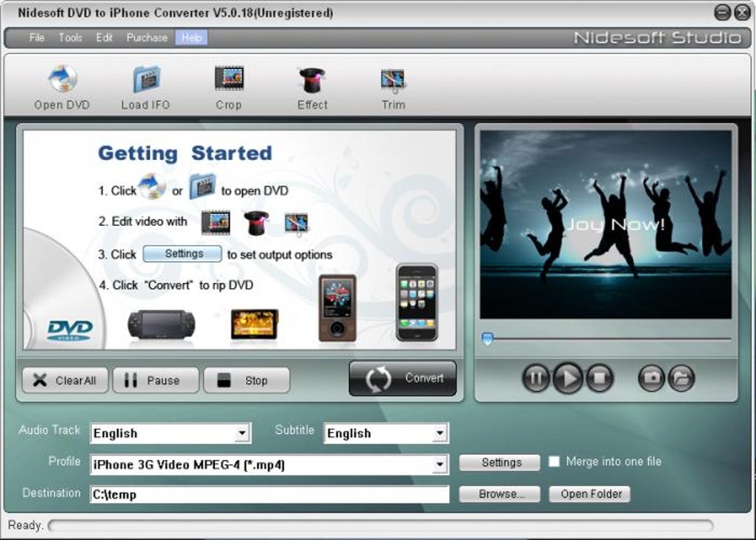Click the clapperboard folder icon in Getting Started step 1
Screen dimensions: 756x540
pyautogui.click(x=202, y=187)
